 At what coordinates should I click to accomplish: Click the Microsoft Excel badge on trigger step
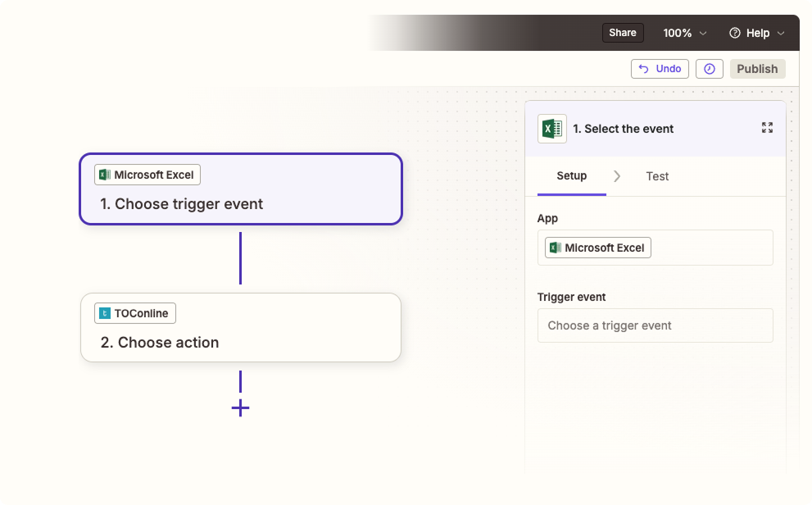coord(147,175)
